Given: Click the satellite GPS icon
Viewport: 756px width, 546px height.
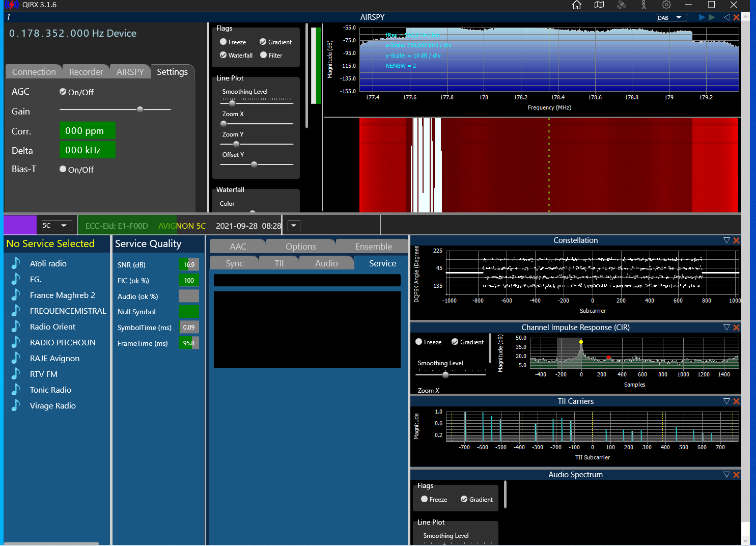Looking at the screenshot, I should pyautogui.click(x=622, y=5).
